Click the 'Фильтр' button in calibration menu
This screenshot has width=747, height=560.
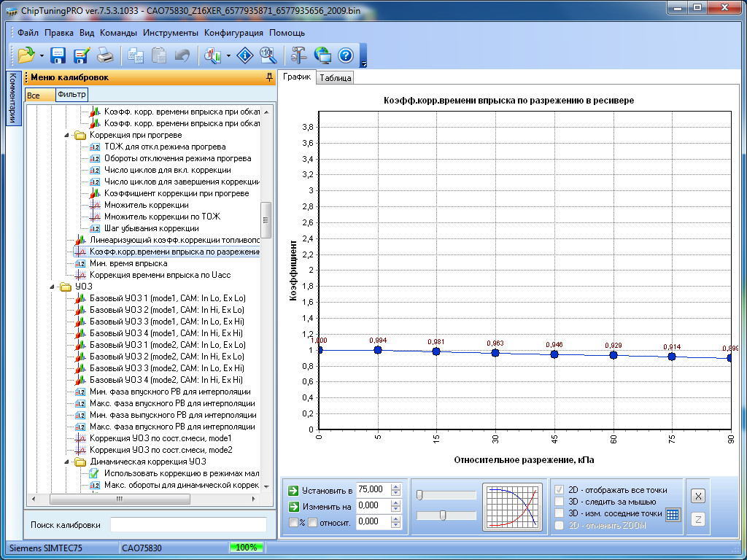[x=71, y=95]
